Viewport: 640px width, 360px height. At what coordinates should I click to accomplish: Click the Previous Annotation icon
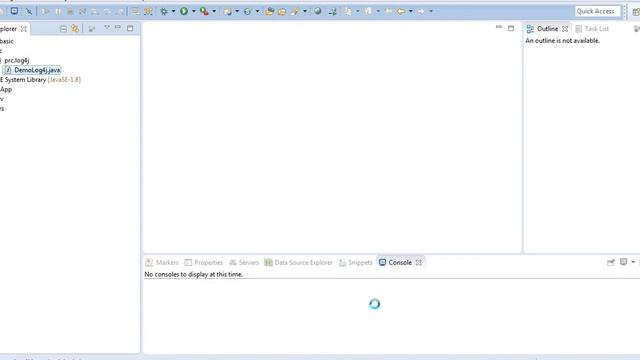[368, 11]
